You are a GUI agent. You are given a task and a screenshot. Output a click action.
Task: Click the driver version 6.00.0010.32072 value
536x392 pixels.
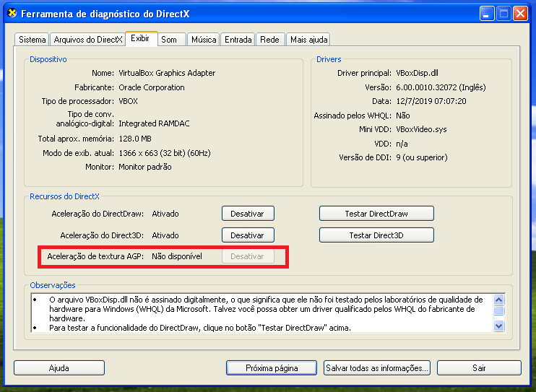click(441, 87)
